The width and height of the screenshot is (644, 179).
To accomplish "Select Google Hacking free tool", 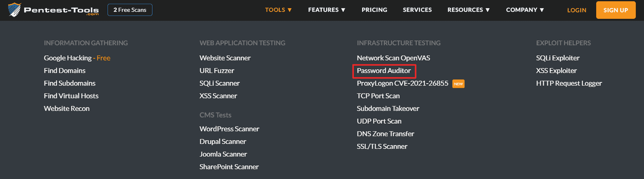I will (77, 58).
